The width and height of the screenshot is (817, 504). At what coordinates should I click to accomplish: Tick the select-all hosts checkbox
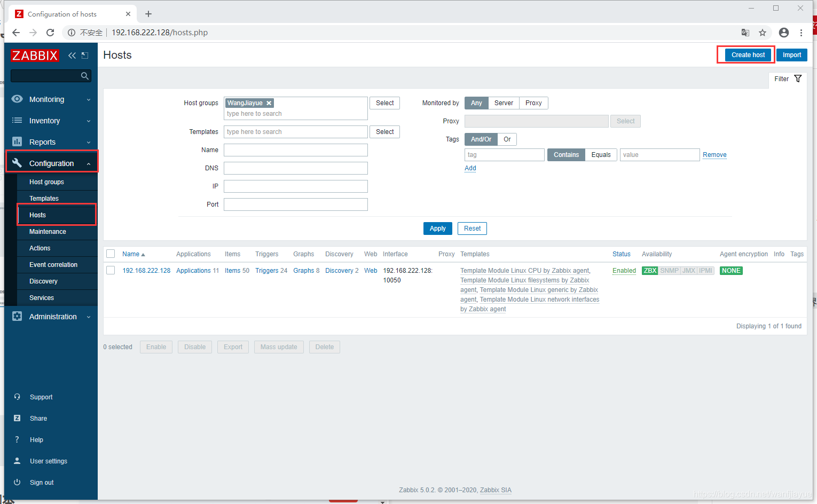(x=111, y=254)
